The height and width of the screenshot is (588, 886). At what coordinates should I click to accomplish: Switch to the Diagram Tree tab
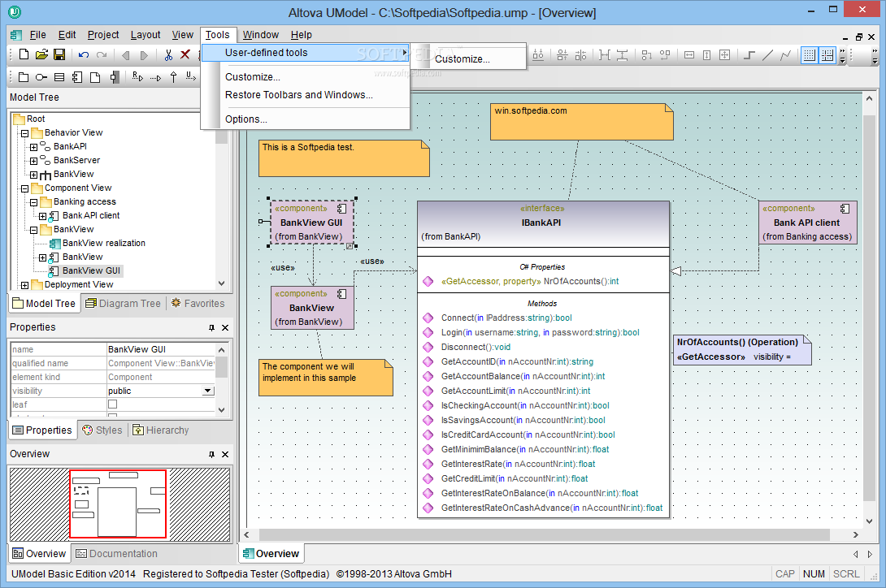click(x=124, y=303)
